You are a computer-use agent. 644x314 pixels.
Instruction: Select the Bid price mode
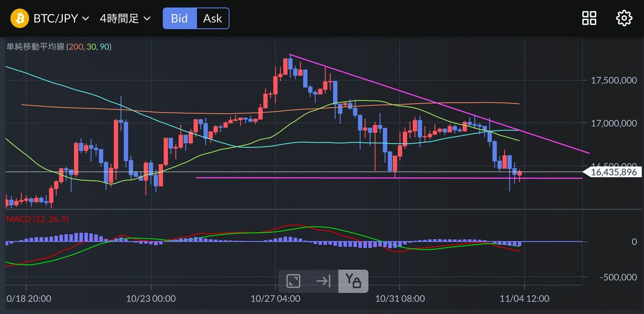pyautogui.click(x=180, y=19)
